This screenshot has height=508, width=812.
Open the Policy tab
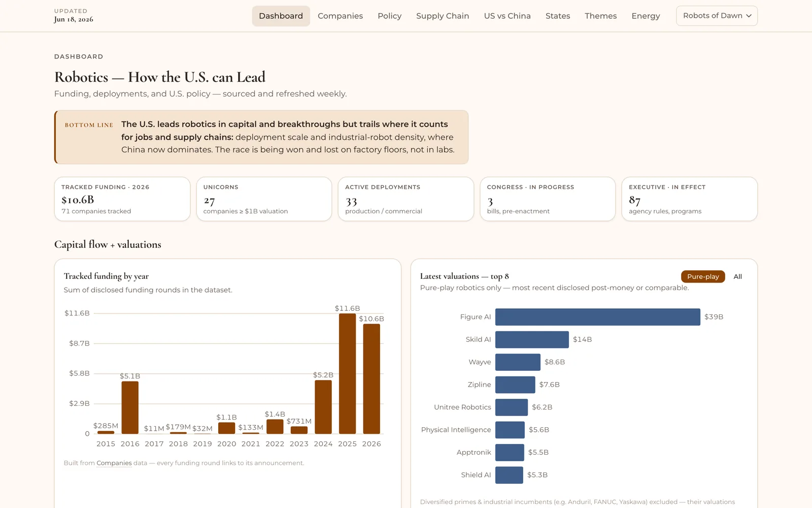(x=389, y=16)
